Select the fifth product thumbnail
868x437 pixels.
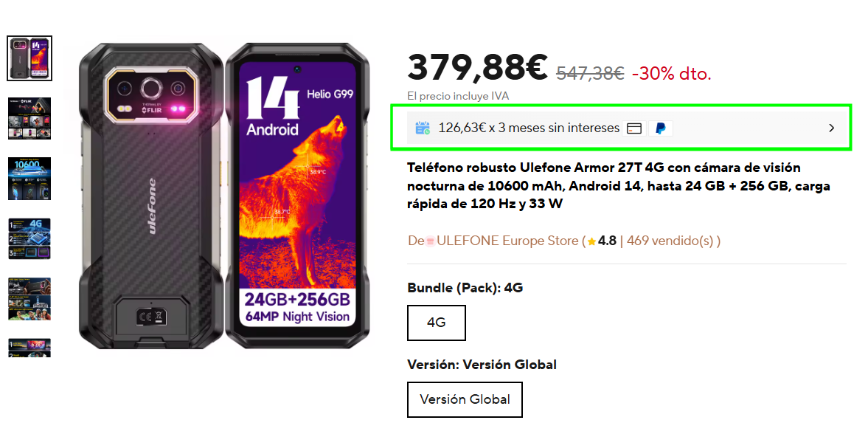pyautogui.click(x=29, y=299)
